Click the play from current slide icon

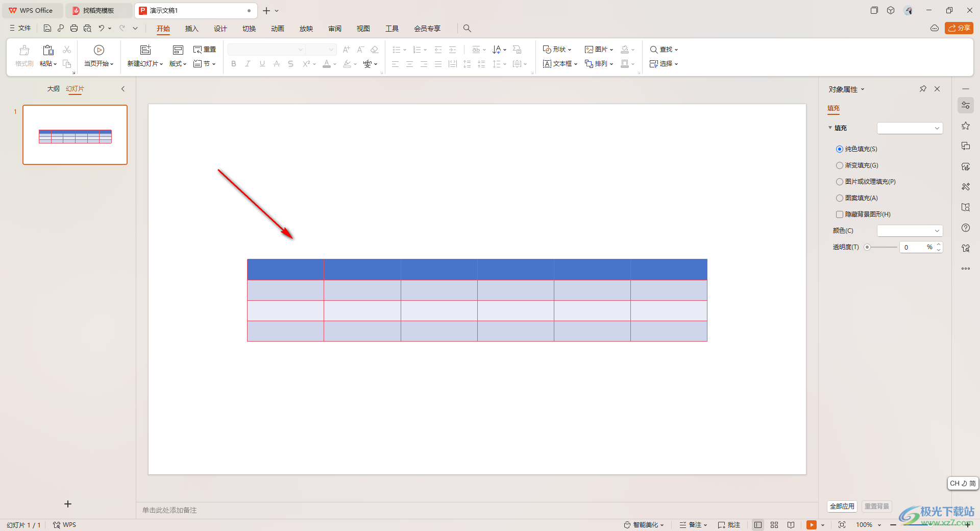(99, 50)
